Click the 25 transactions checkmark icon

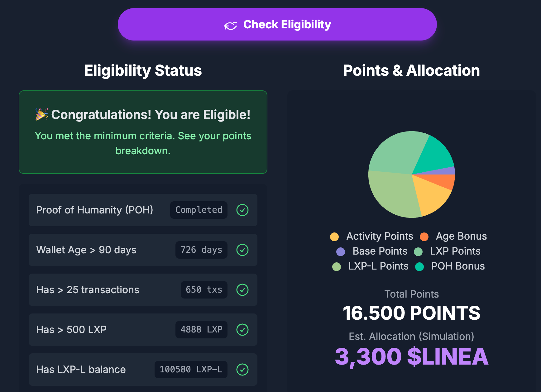tap(242, 290)
